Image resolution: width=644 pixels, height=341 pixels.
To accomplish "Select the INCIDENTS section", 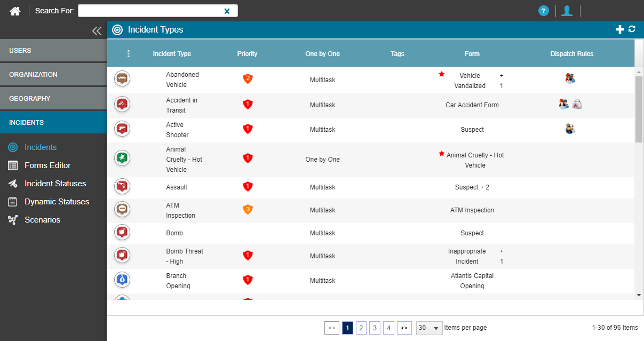I will [x=53, y=122].
